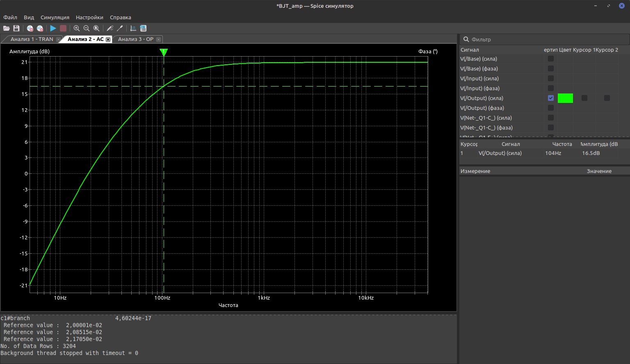The height and width of the screenshot is (364, 630).
Task: Open the user-defined signals icon
Action: coord(133,28)
